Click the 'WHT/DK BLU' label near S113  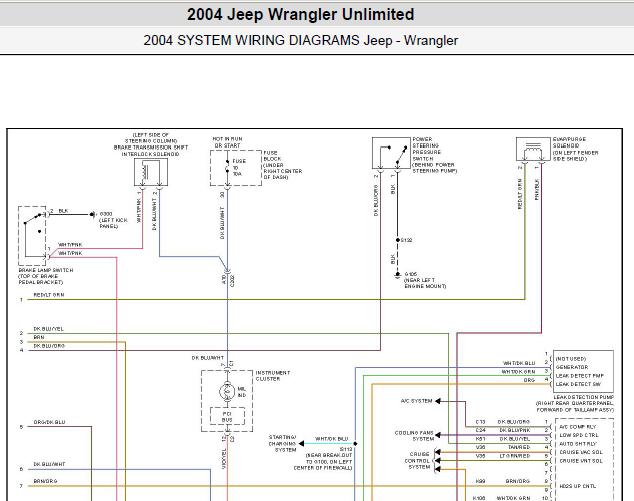pyautogui.click(x=332, y=439)
